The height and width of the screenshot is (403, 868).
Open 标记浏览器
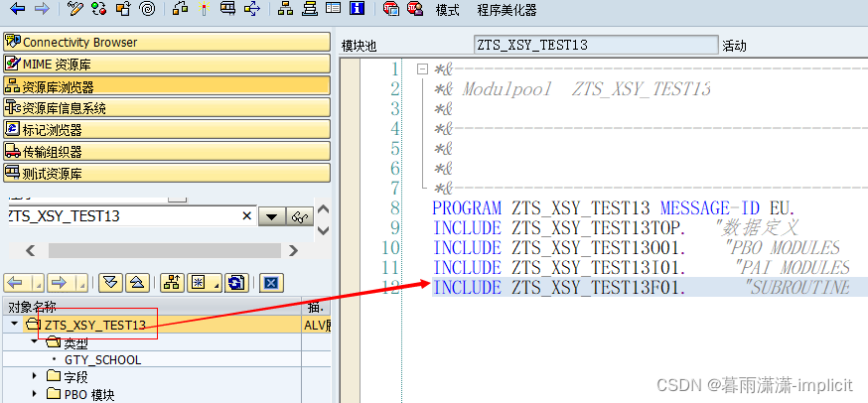(167, 129)
